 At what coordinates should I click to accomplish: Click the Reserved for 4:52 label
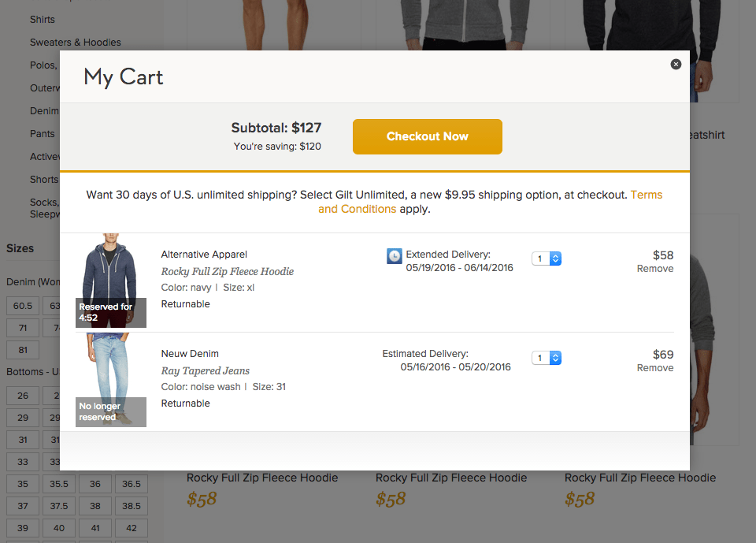111,313
